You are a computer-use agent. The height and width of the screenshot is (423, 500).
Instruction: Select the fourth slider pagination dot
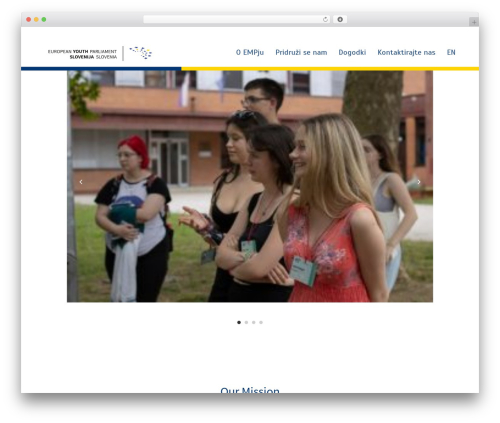coord(261,322)
